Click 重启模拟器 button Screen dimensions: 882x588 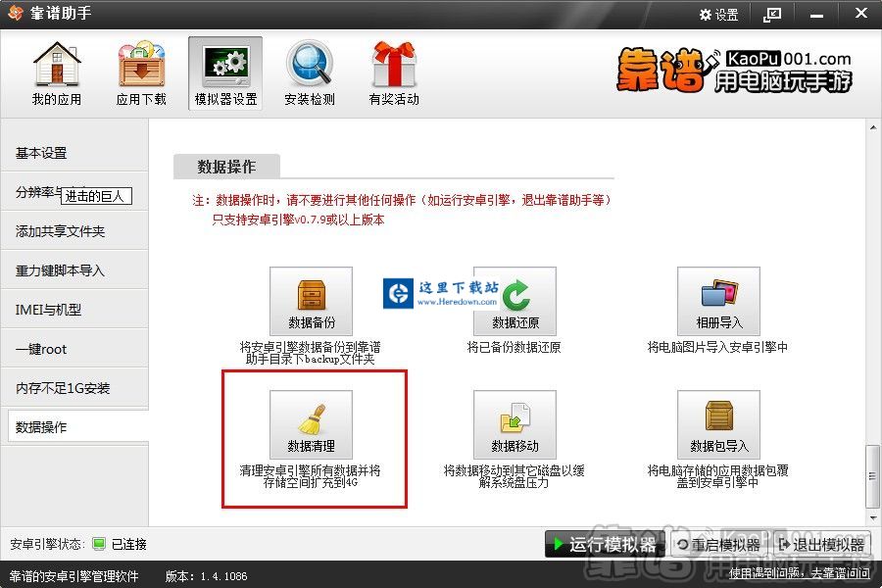tap(719, 545)
